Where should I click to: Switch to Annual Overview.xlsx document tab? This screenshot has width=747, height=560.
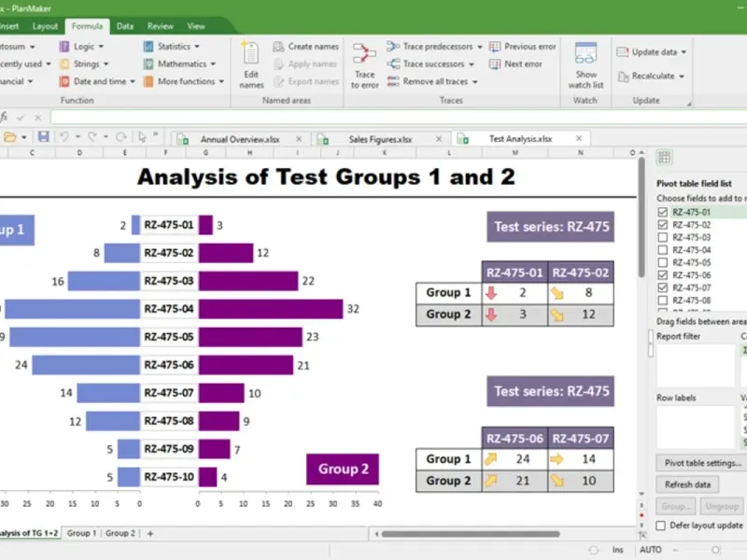[240, 139]
